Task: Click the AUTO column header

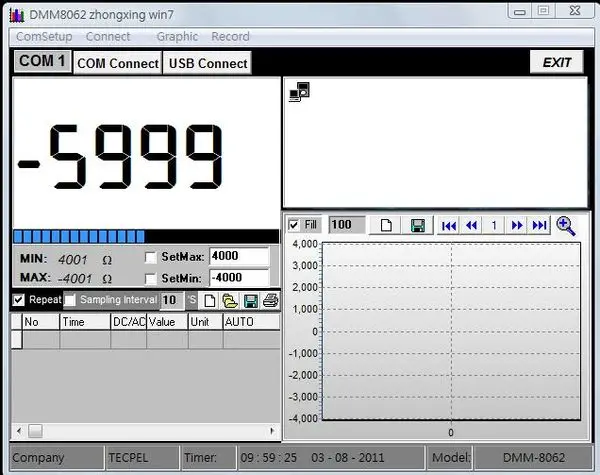Action: 251,322
